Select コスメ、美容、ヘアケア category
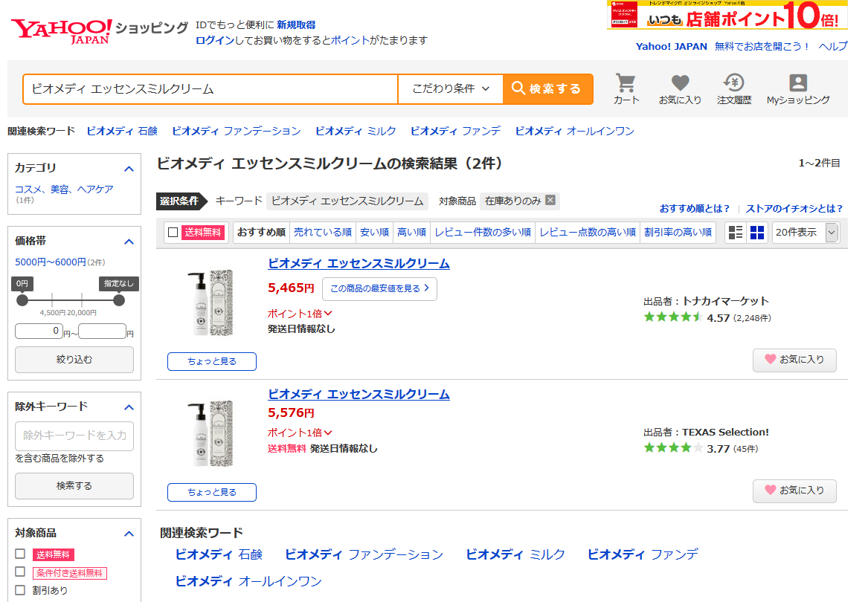 (64, 190)
